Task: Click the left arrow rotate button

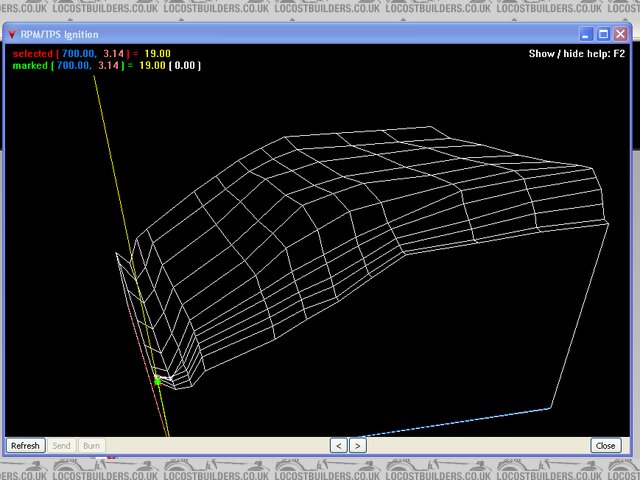Action: (339, 446)
